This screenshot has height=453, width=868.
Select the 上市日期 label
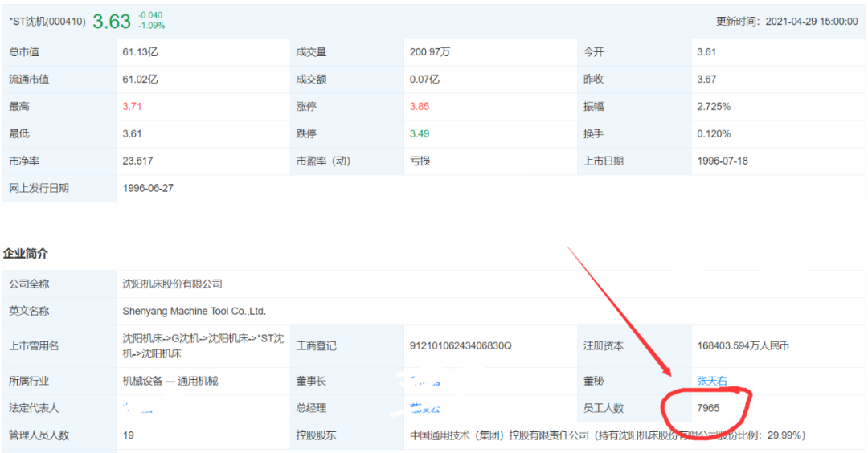pos(604,161)
